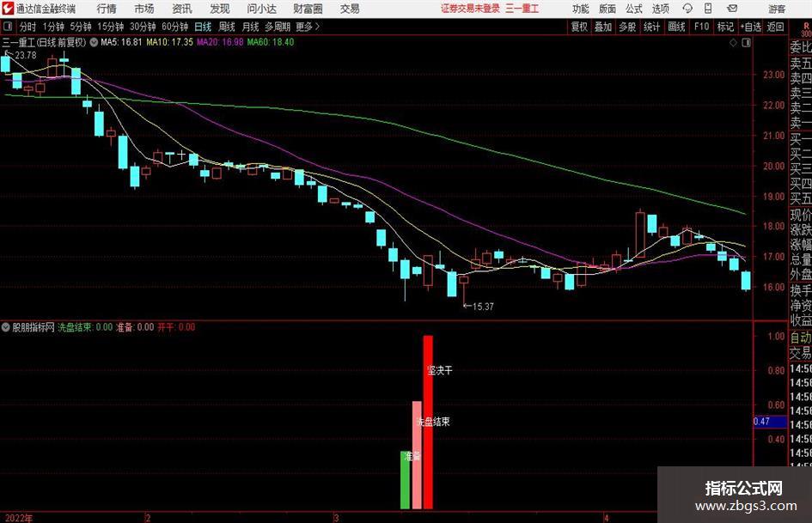The width and height of the screenshot is (812, 523).
Task: Add stock via +自选 button
Action: point(750,27)
